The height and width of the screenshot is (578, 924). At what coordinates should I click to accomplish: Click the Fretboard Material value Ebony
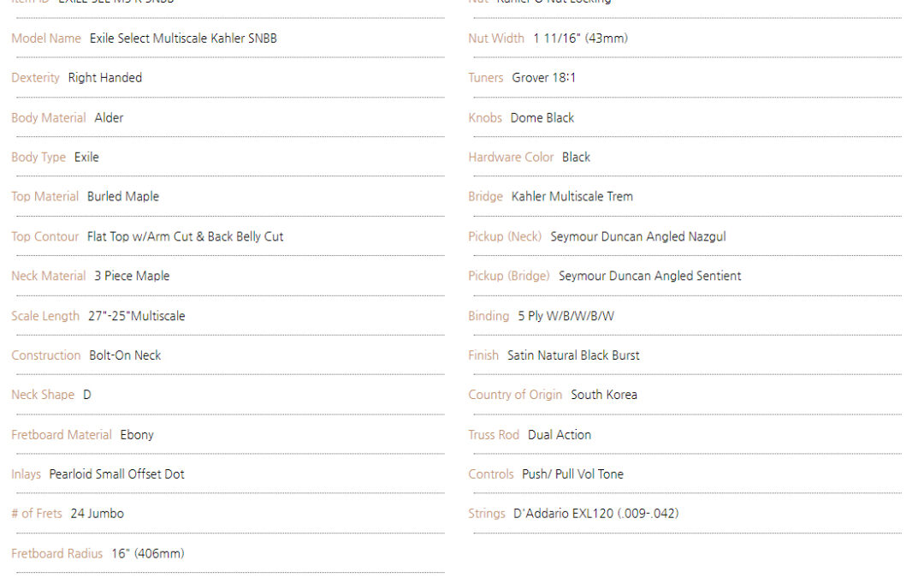click(x=137, y=435)
